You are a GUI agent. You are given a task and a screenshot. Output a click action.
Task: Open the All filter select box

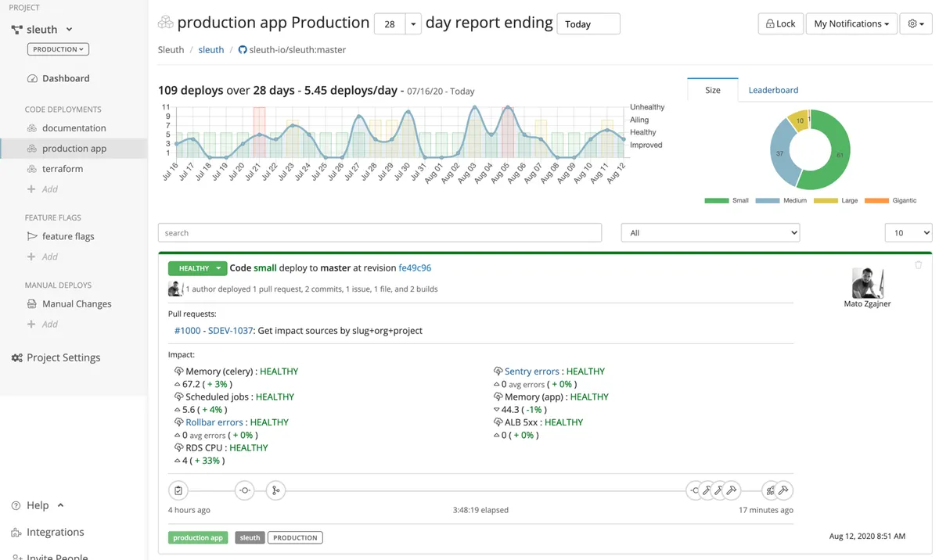coord(711,232)
